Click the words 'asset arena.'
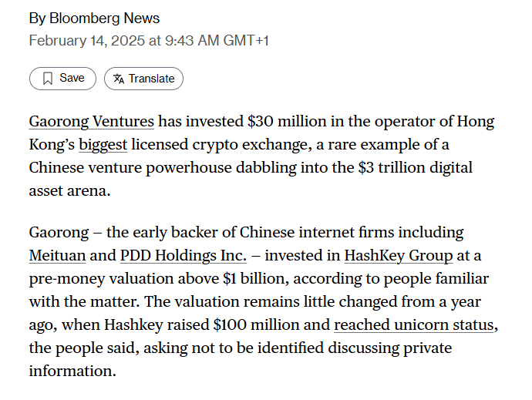This screenshot has width=532, height=400. [69, 191]
